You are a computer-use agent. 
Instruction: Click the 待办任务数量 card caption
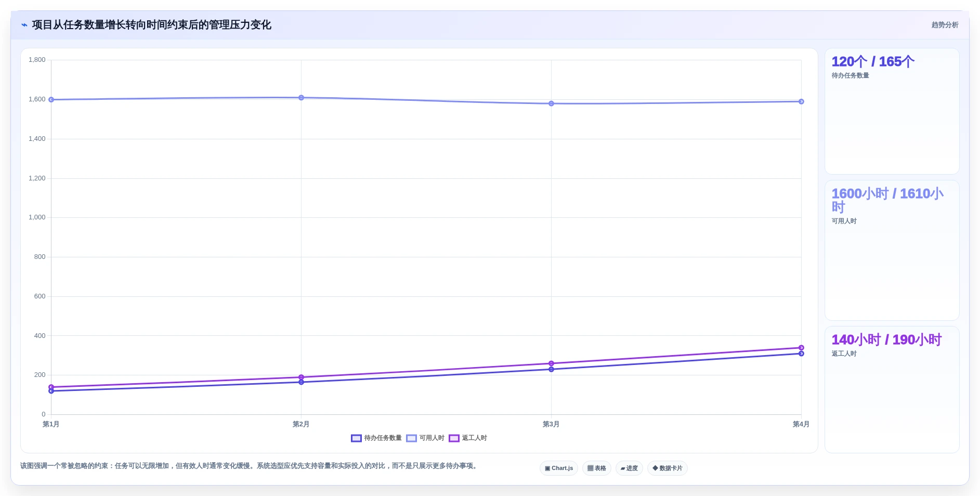[x=850, y=75]
